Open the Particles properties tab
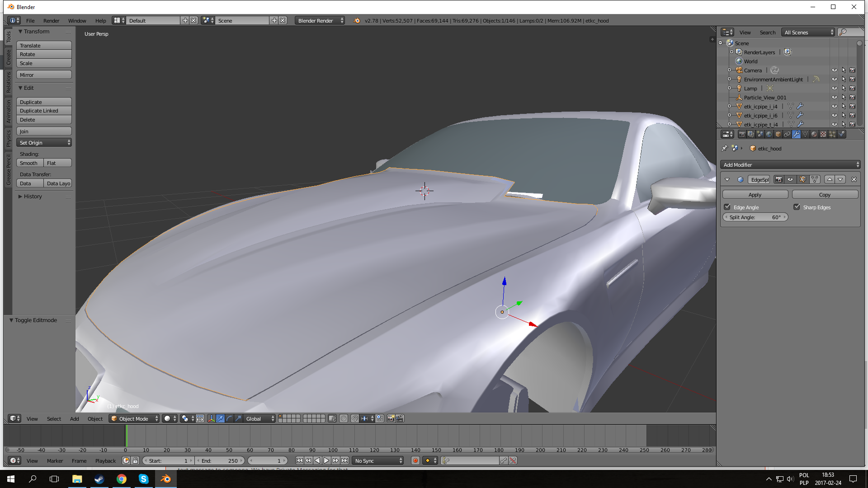 tap(832, 134)
